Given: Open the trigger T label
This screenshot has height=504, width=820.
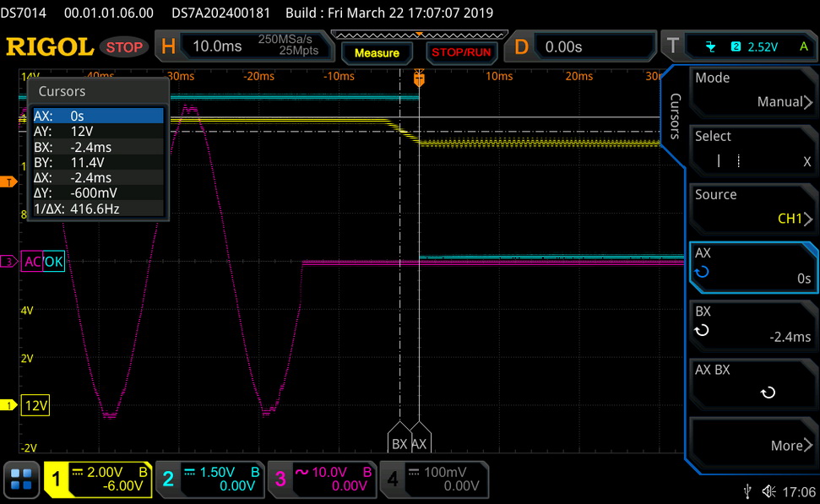Looking at the screenshot, I should click(x=672, y=46).
